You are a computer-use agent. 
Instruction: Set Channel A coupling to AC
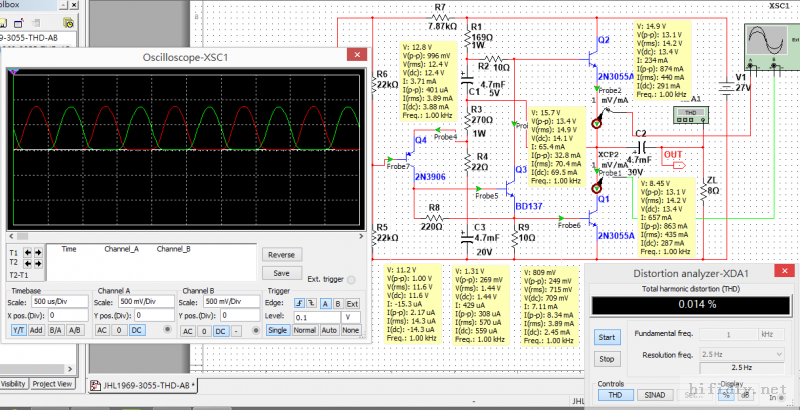101,329
